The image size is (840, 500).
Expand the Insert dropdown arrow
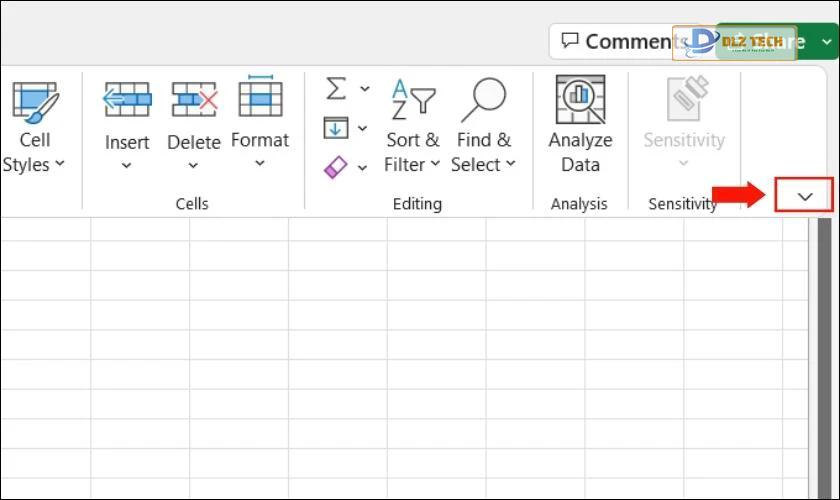coord(126,166)
